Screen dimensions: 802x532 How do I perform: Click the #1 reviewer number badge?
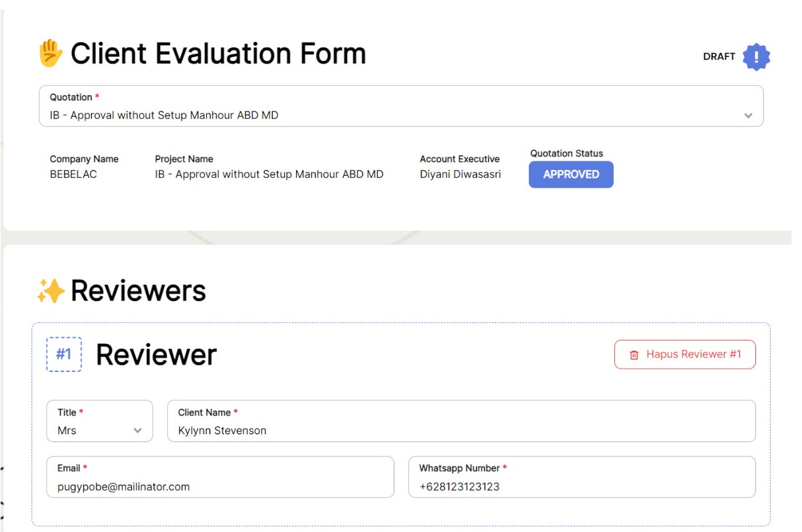(x=64, y=354)
